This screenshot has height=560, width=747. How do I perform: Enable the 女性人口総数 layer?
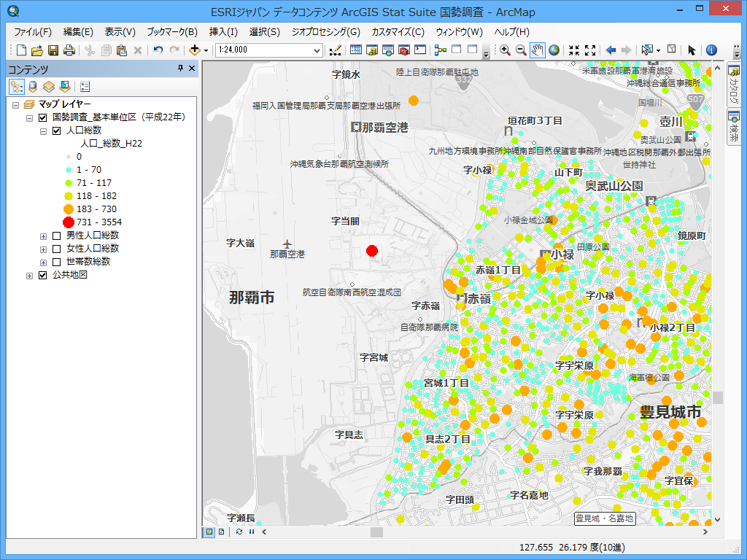click(x=57, y=249)
